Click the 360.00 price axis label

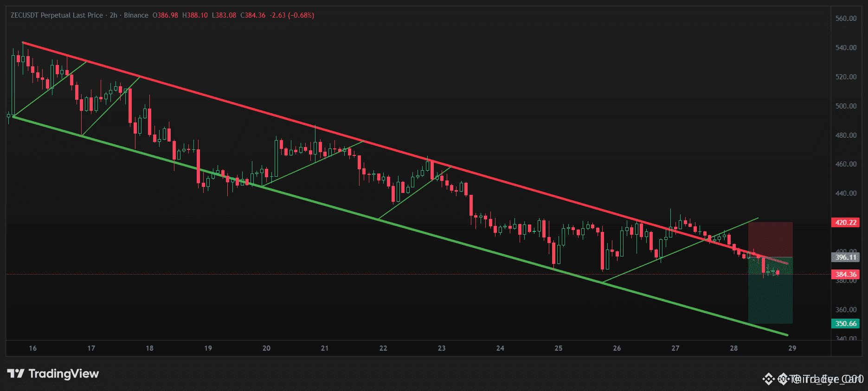pyautogui.click(x=846, y=310)
